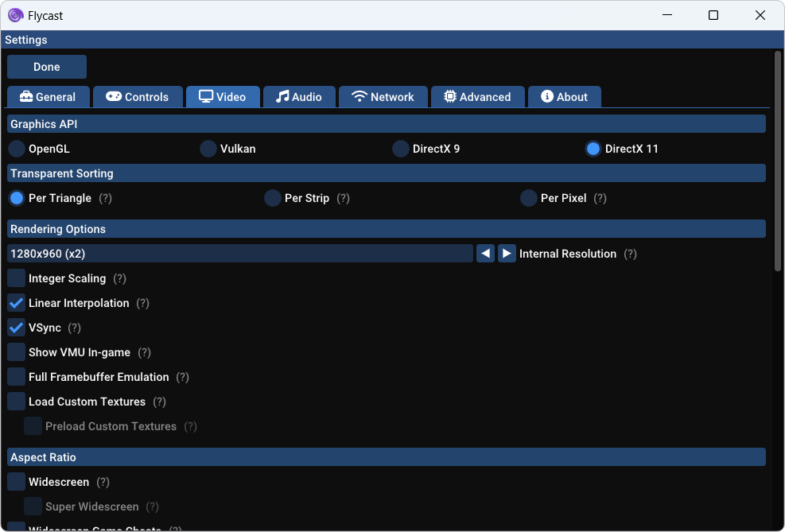Click the Rendering Options section header
This screenshot has height=532, width=785.
[387, 229]
